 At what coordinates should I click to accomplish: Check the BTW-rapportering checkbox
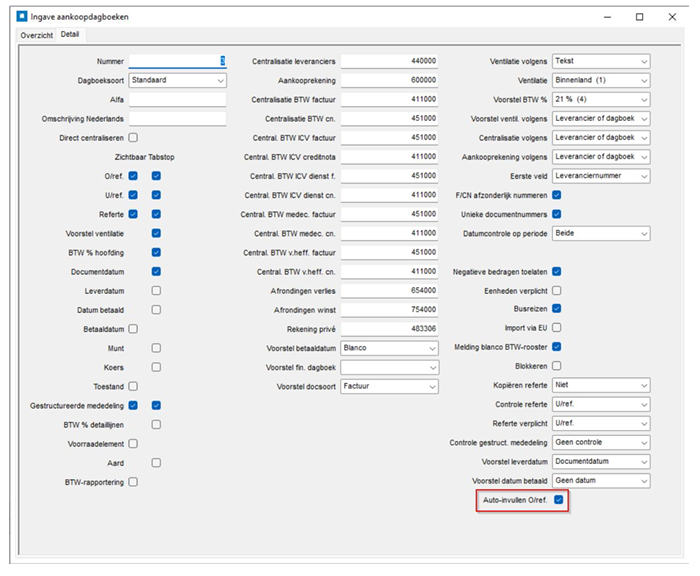pos(133,482)
